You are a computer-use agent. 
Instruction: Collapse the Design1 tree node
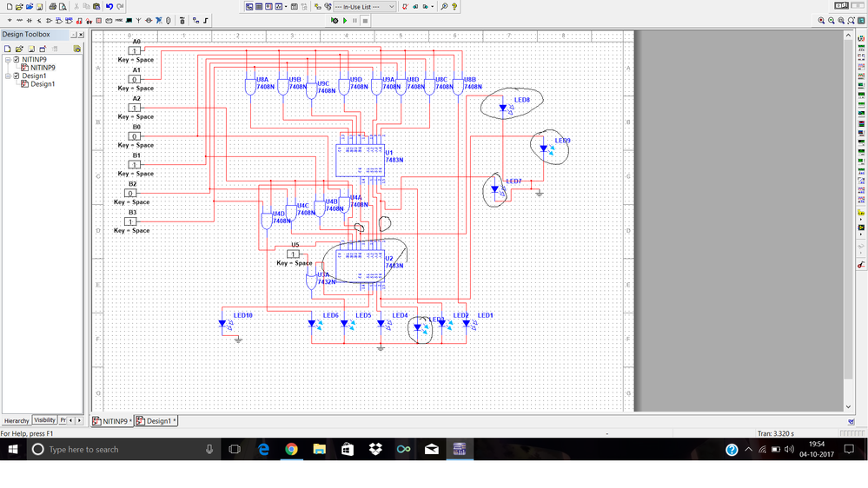pos(8,76)
